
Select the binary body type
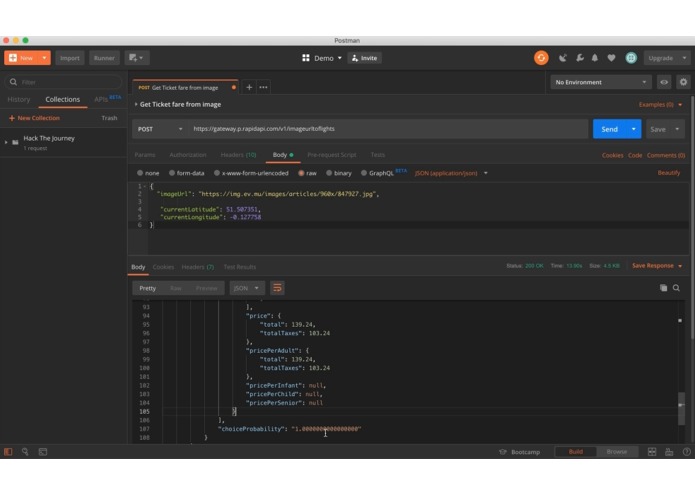point(329,173)
